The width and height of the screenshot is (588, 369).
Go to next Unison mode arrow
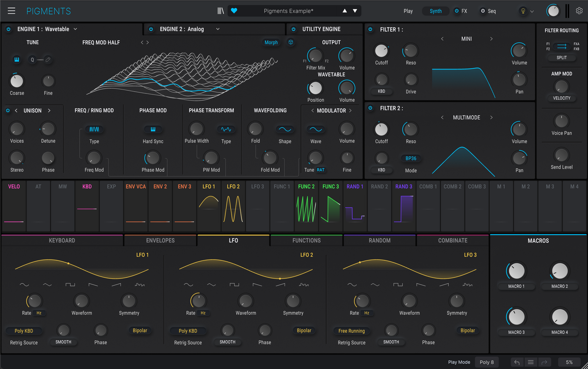(x=49, y=110)
